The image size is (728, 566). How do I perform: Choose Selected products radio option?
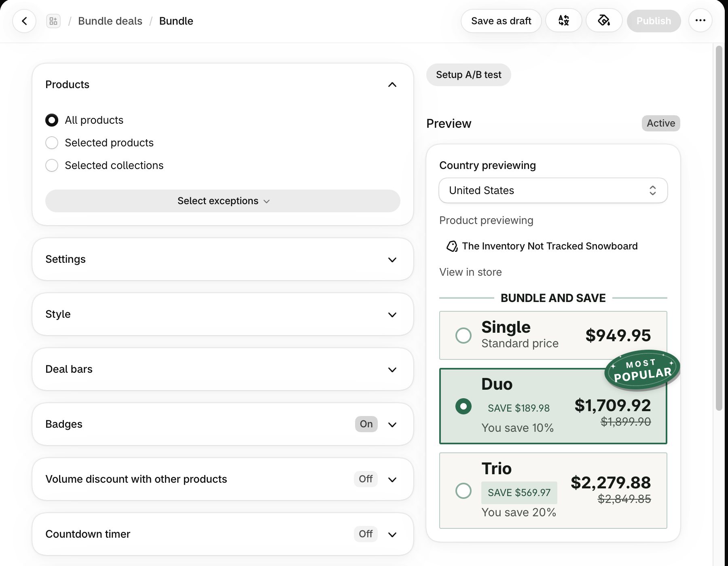[52, 143]
